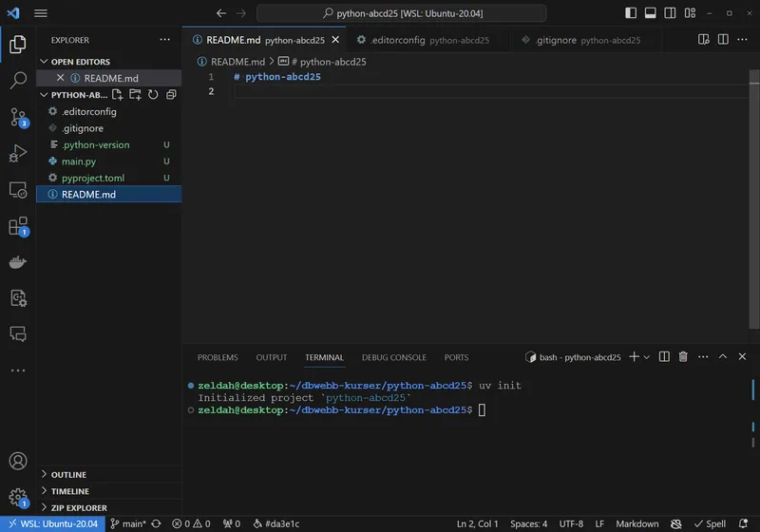Open Explorer Views and More Actions
Viewport: 760px width, 532px height.
[x=164, y=40]
